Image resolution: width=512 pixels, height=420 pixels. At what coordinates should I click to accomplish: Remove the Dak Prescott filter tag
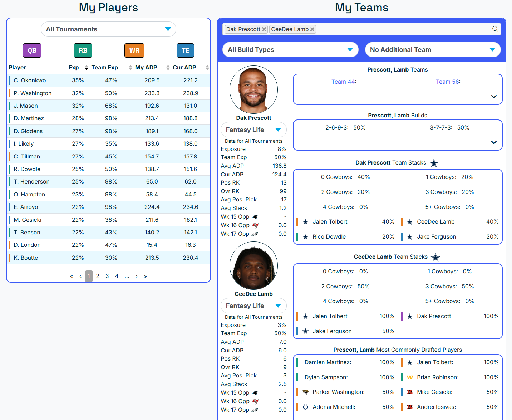[264, 29]
